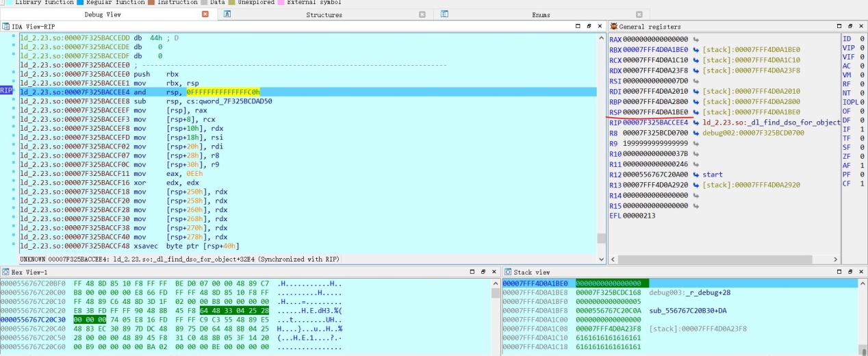Click the 'start' reference beside R12

[x=713, y=175]
